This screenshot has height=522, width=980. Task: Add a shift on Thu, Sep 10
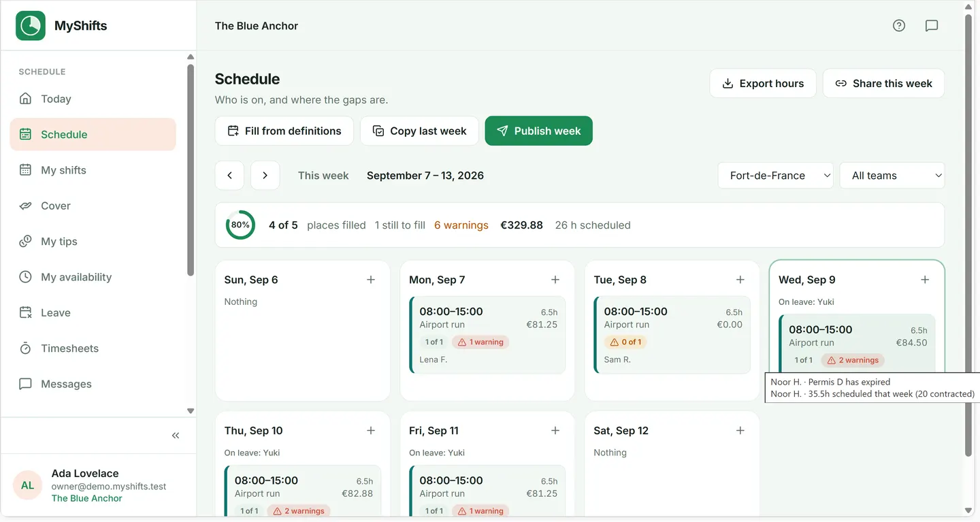click(x=371, y=431)
